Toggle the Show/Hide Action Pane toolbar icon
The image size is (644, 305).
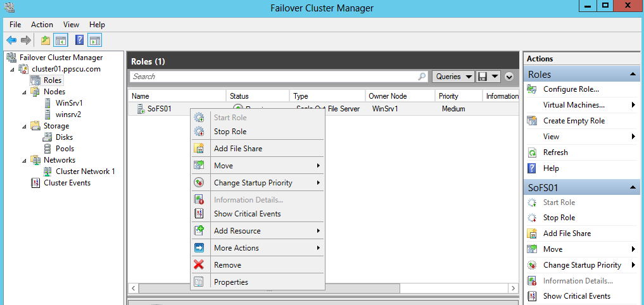pos(95,40)
